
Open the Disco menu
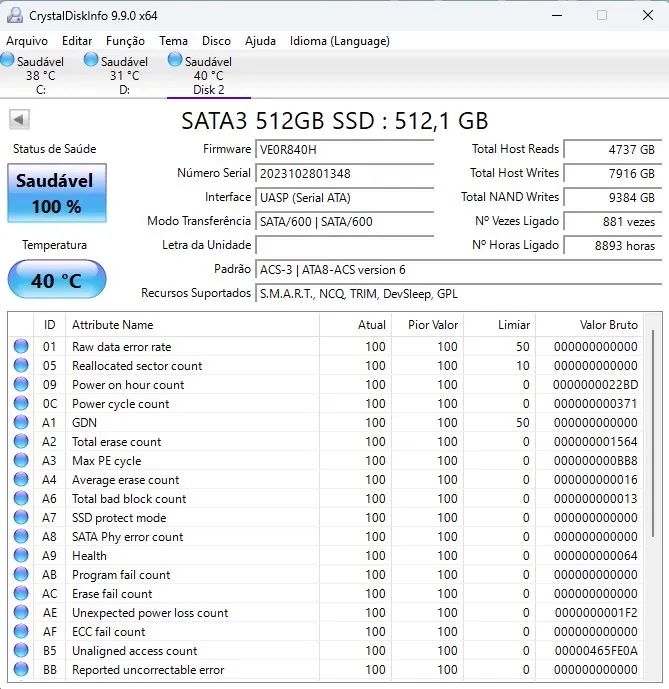coord(216,41)
